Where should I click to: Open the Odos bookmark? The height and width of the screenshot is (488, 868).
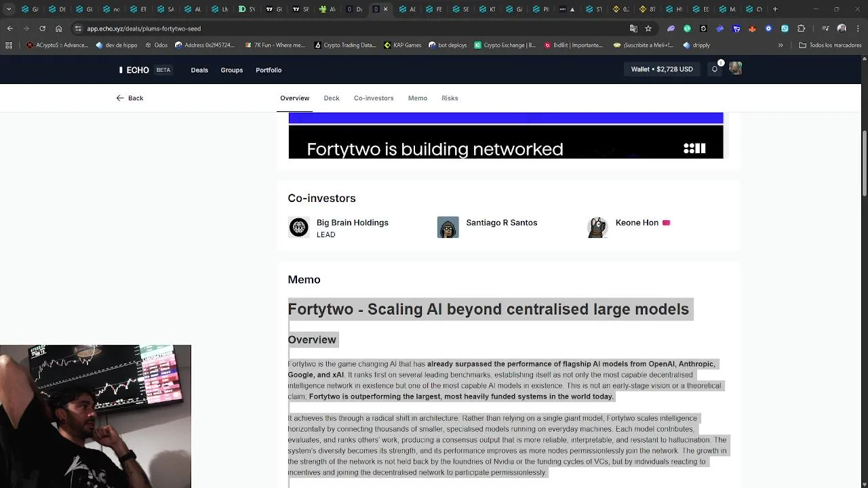[x=156, y=45]
